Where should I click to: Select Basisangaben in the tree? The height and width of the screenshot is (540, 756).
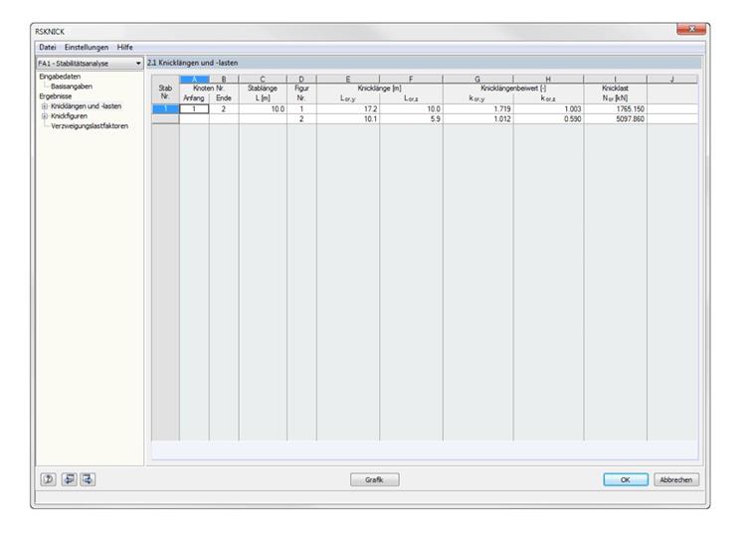(72, 87)
